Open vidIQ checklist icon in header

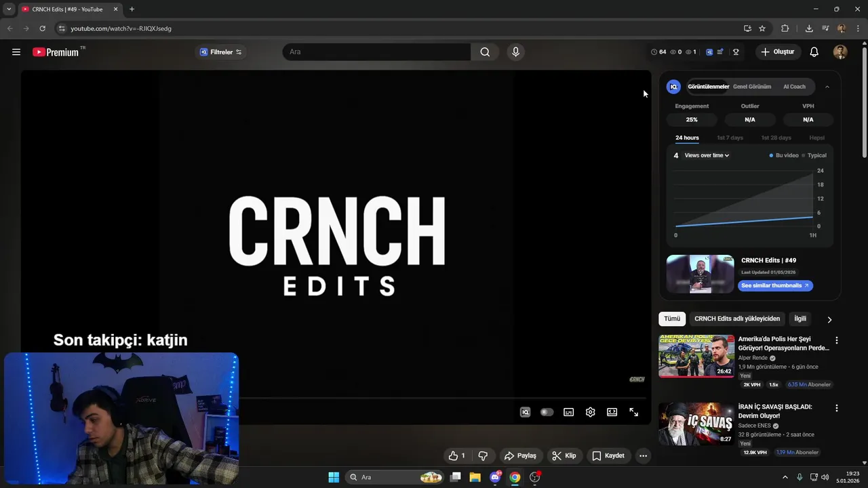click(720, 52)
